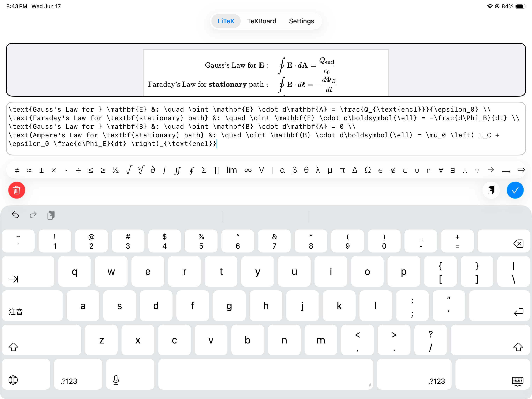Insert the Greek mu μ symbol
Viewport: 532px width, 399px height.
tap(330, 171)
